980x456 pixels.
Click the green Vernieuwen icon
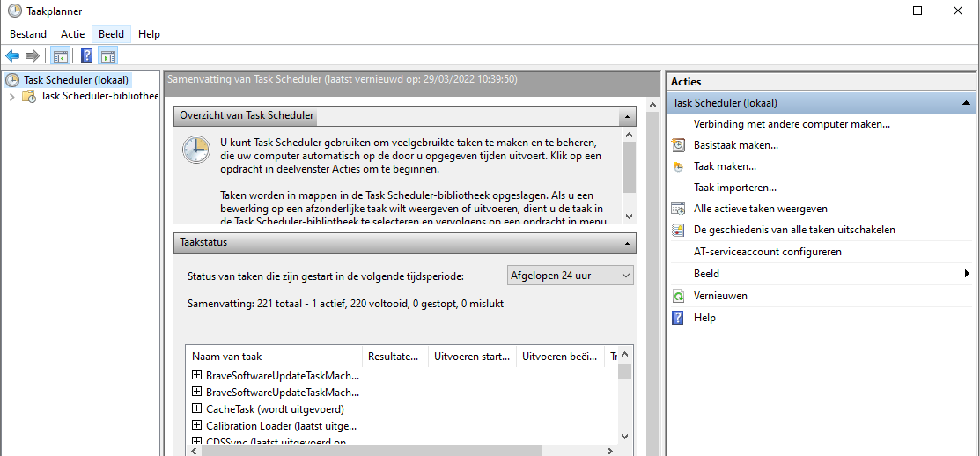click(678, 296)
